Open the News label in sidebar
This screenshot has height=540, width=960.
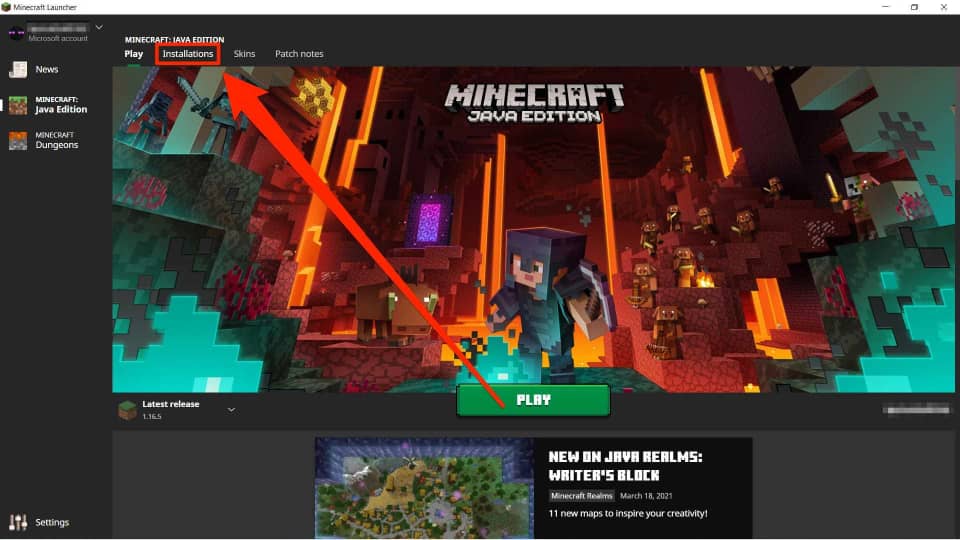pos(47,69)
